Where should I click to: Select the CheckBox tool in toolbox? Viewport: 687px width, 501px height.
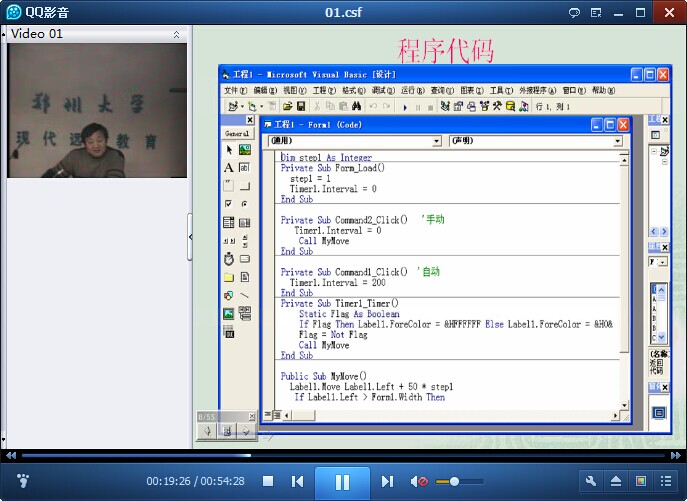pyautogui.click(x=229, y=204)
